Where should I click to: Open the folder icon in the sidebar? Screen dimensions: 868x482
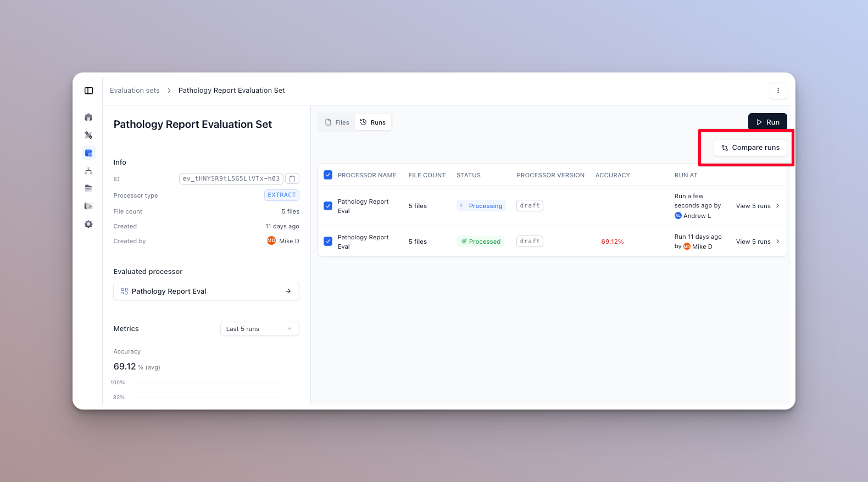[x=88, y=188]
